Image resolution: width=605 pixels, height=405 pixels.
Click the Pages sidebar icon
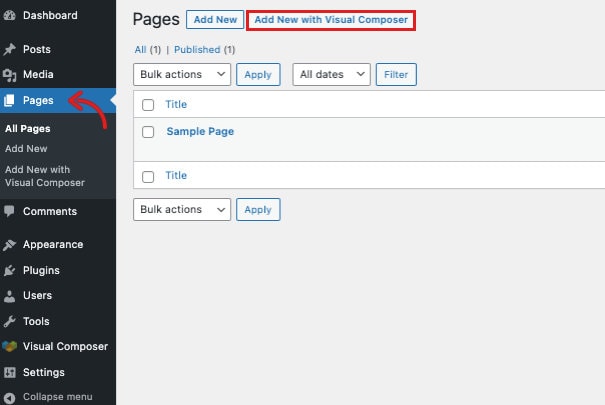click(x=9, y=100)
